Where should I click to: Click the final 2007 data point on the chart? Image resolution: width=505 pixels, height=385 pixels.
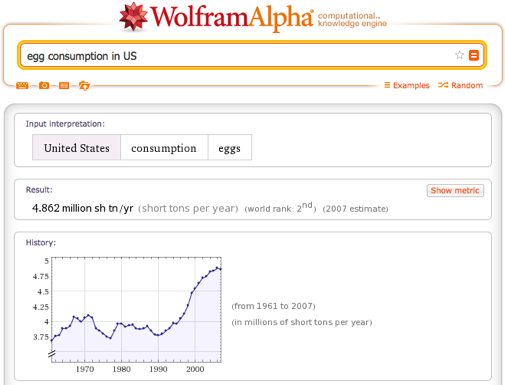click(221, 269)
